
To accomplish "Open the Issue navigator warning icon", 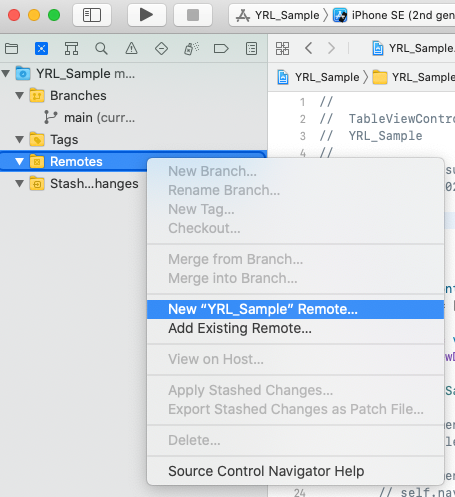I will coord(131,49).
